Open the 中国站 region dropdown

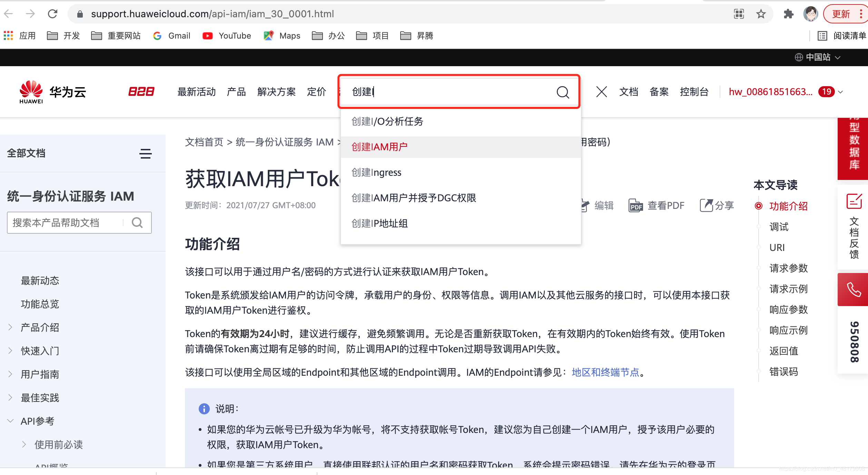click(817, 57)
